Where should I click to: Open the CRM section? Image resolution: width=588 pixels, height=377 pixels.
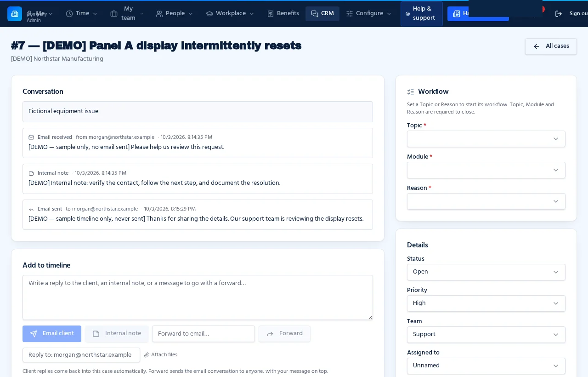click(x=322, y=14)
